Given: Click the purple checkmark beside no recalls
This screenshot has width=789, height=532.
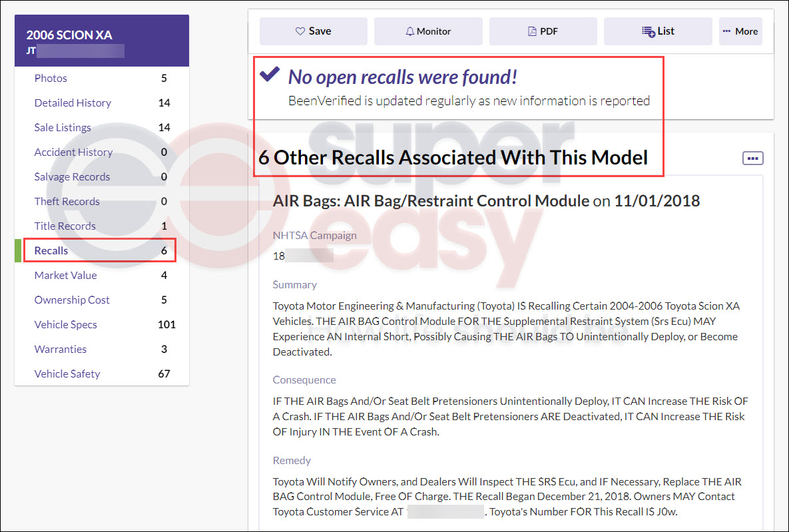Looking at the screenshot, I should point(269,74).
